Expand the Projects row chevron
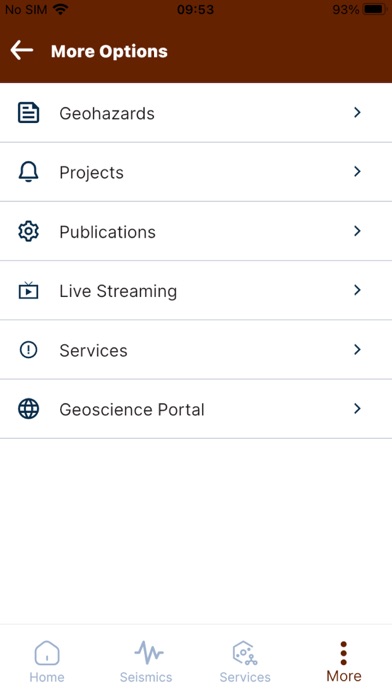The width and height of the screenshot is (392, 696). (357, 172)
